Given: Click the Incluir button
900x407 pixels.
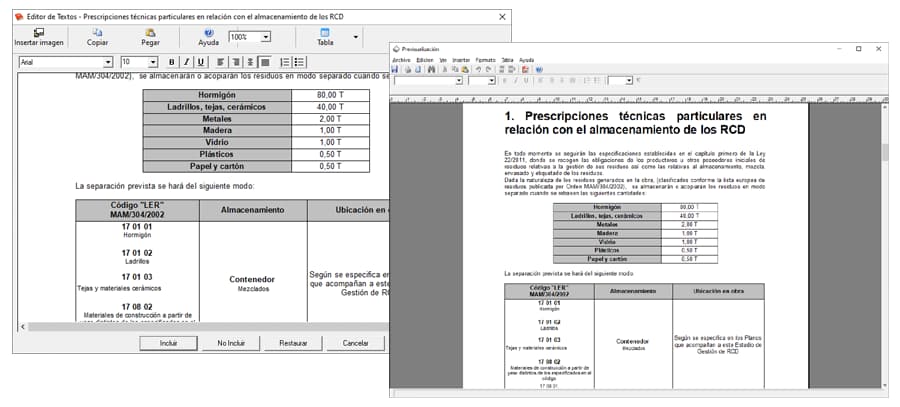Looking at the screenshot, I should (x=168, y=343).
